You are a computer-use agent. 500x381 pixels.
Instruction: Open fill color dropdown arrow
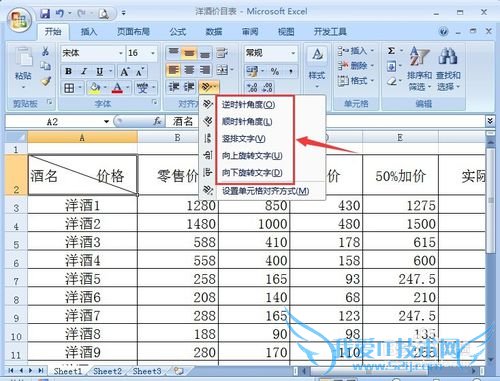click(x=105, y=88)
